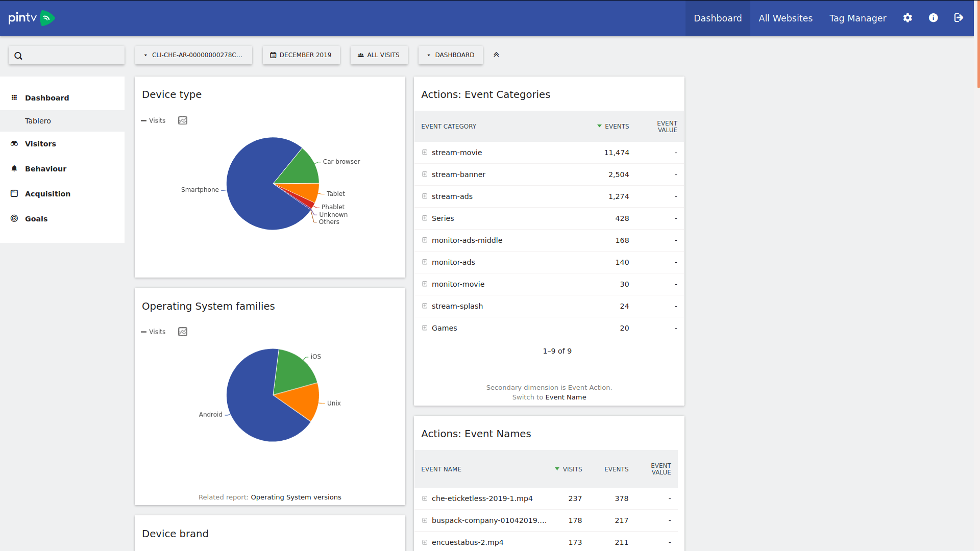
Task: Open the December 2019 date picker
Action: point(301,55)
